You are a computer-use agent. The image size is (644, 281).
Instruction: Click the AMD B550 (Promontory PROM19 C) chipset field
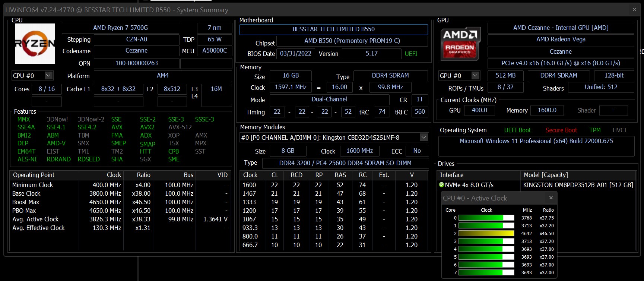tap(352, 41)
